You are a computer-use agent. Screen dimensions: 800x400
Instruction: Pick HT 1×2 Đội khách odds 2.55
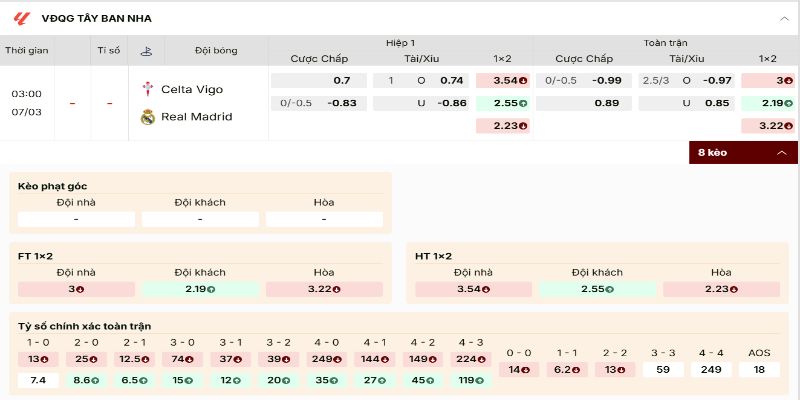[597, 289]
